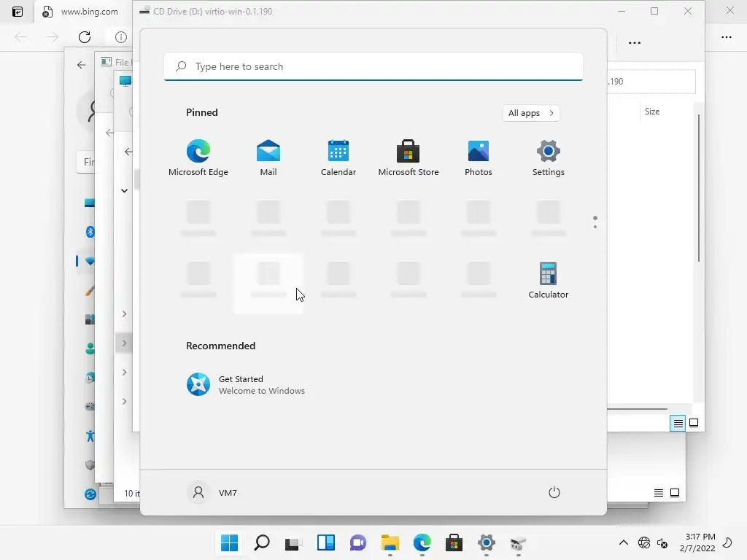Open Accessibility in the Settings sidebar

[90, 436]
